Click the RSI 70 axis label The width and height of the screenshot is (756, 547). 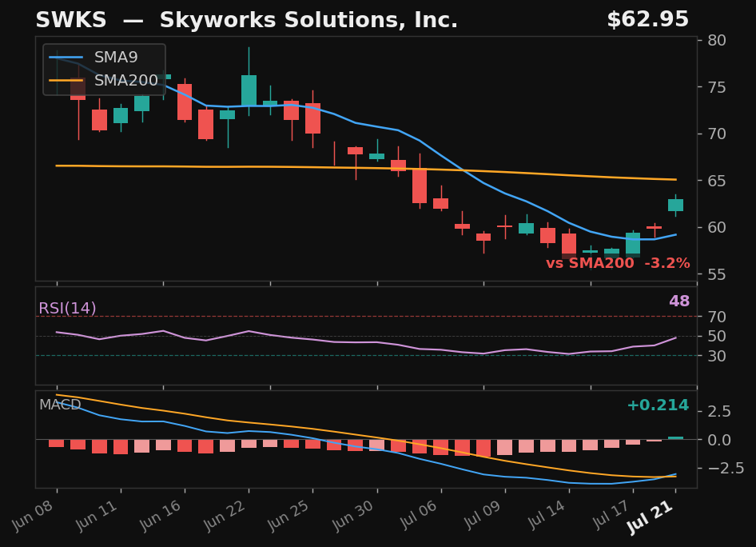pos(717,317)
